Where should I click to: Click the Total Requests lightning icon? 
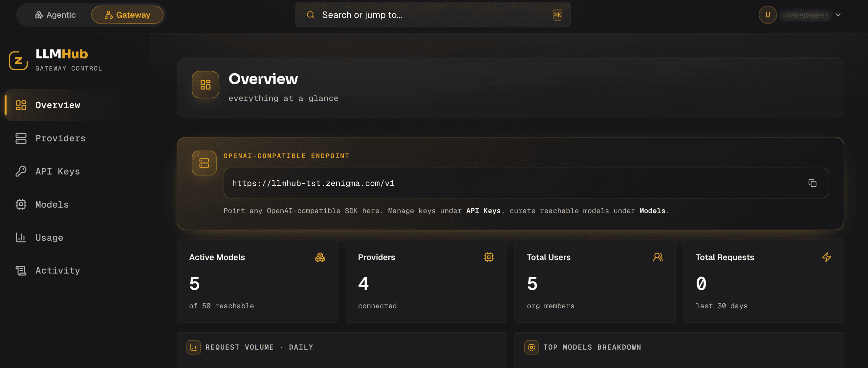[826, 257]
